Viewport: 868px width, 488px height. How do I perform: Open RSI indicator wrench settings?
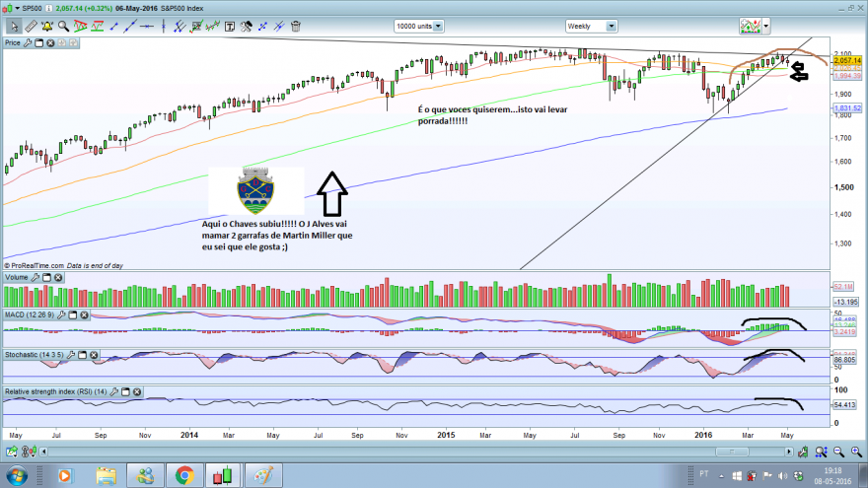[x=114, y=391]
